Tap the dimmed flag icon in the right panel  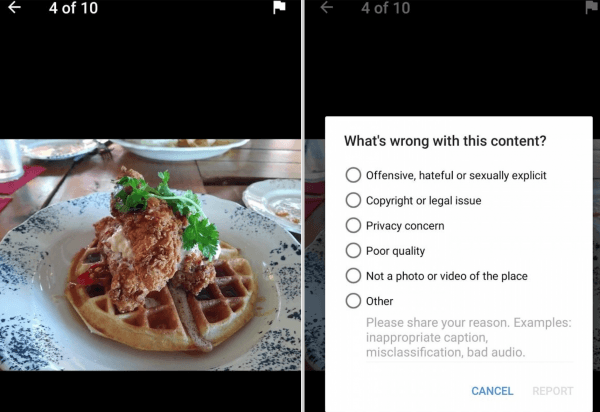click(592, 8)
